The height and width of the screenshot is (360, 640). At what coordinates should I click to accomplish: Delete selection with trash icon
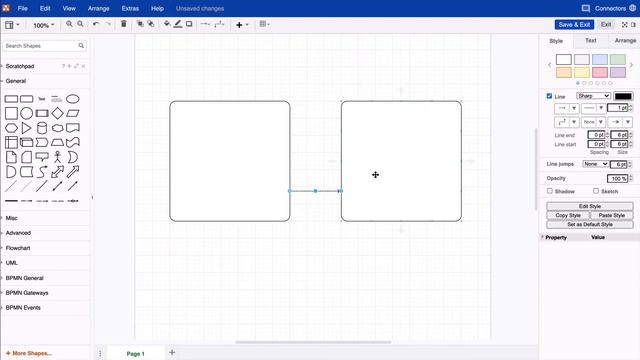pos(124,24)
